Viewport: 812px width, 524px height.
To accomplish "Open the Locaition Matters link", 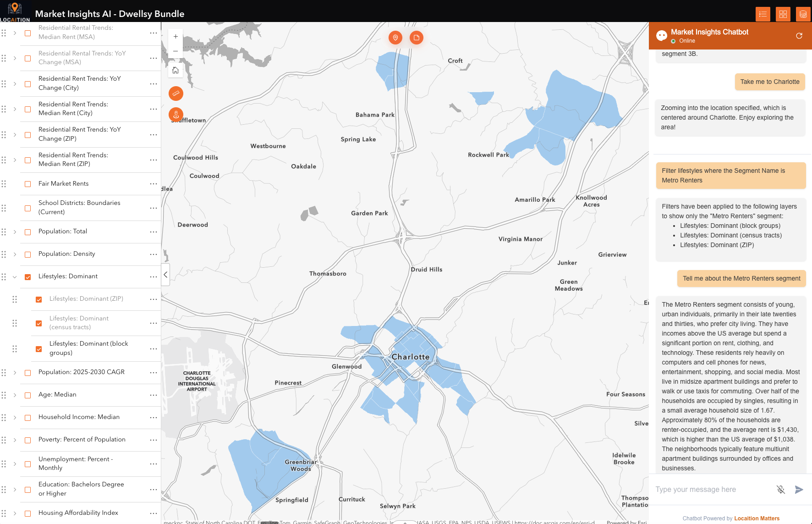I will [757, 518].
